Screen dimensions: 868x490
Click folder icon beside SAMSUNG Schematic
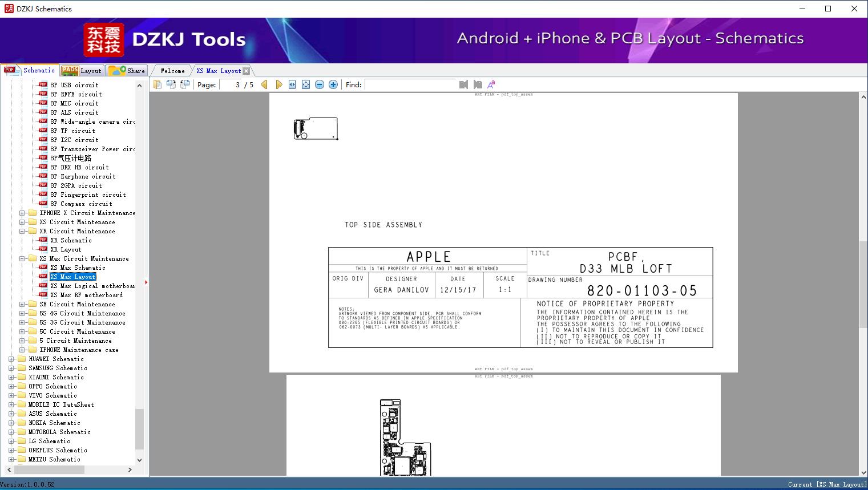tap(22, 368)
